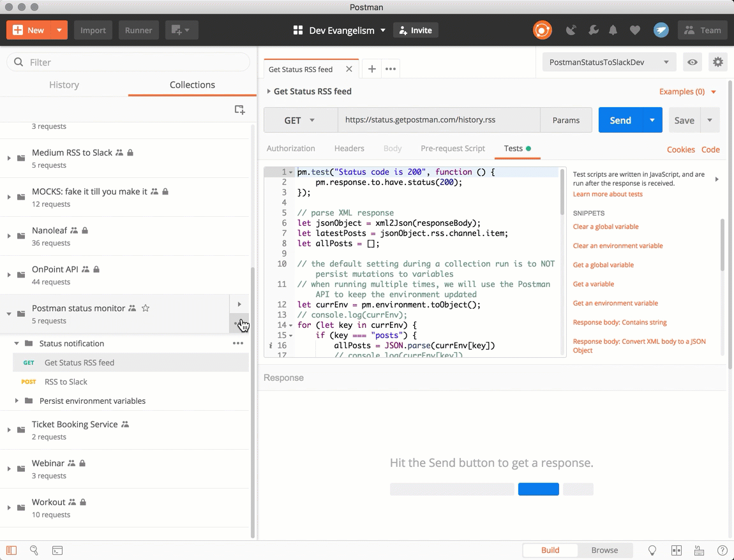
Task: Expand the Persist environment variables folder
Action: (17, 401)
